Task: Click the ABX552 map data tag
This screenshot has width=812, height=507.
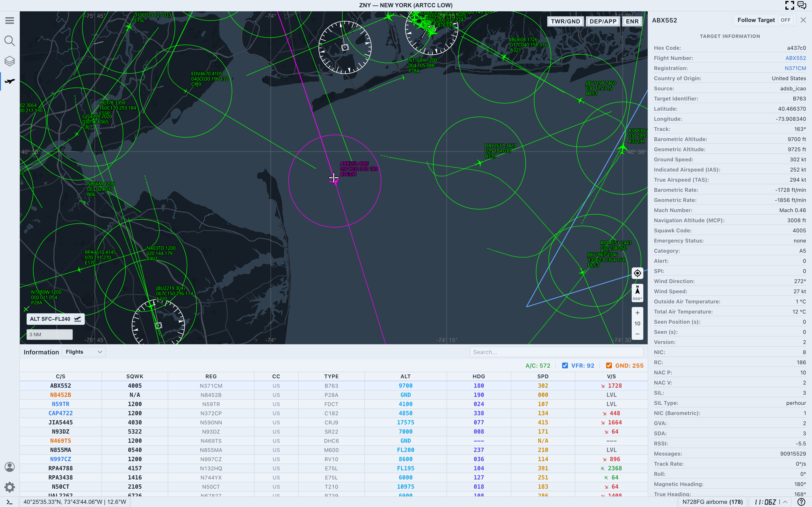Action: [x=359, y=169]
